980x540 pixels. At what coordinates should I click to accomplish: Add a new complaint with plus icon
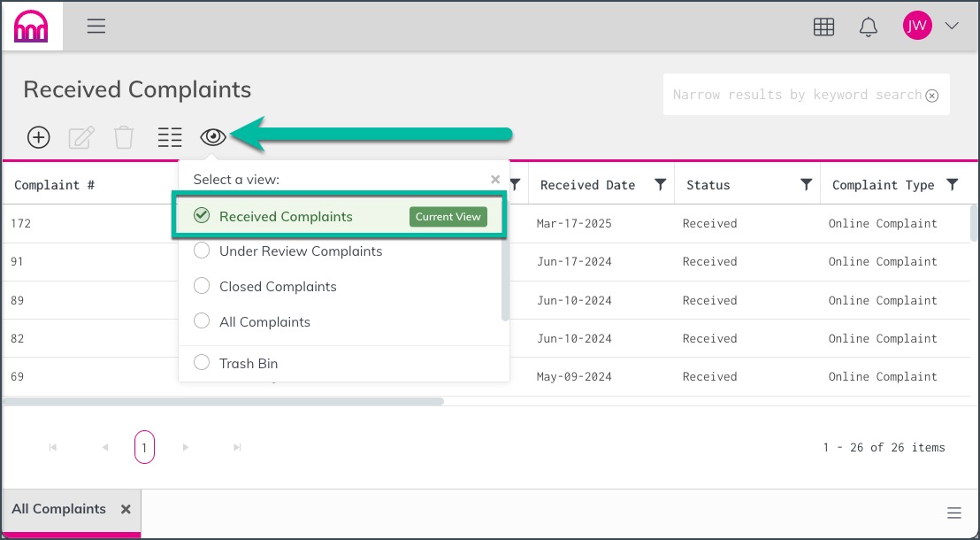tap(39, 137)
